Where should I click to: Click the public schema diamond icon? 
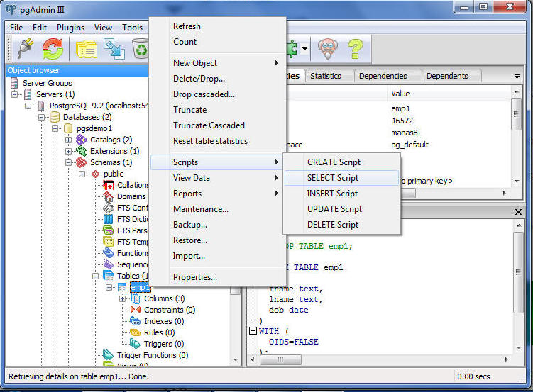(96, 174)
